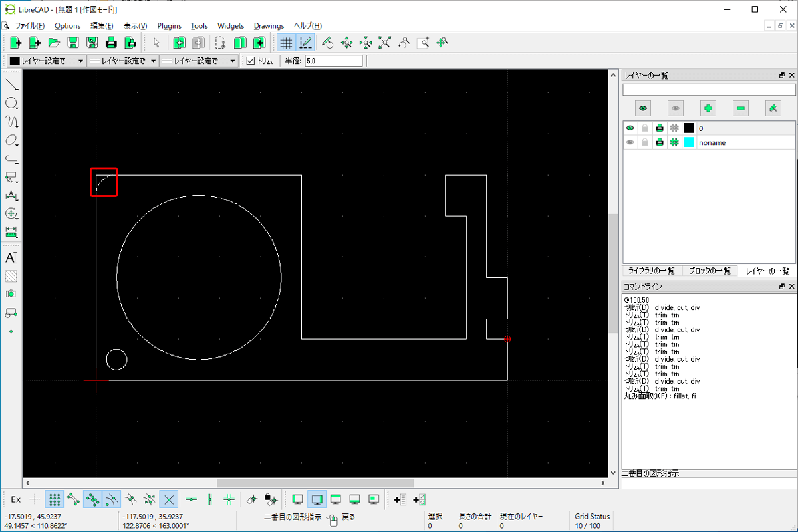Open the curve tools menu
This screenshot has height=532, width=798.
point(11,122)
